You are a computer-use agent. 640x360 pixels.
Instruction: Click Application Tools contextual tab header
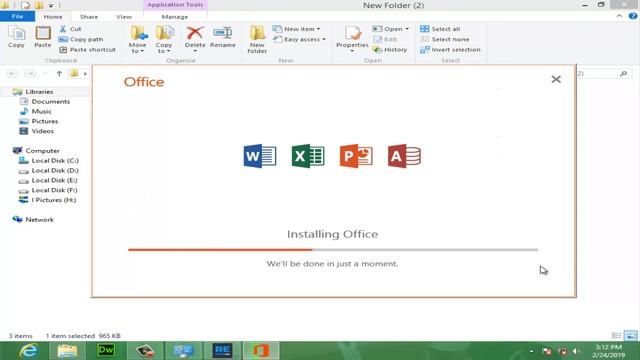click(175, 5)
